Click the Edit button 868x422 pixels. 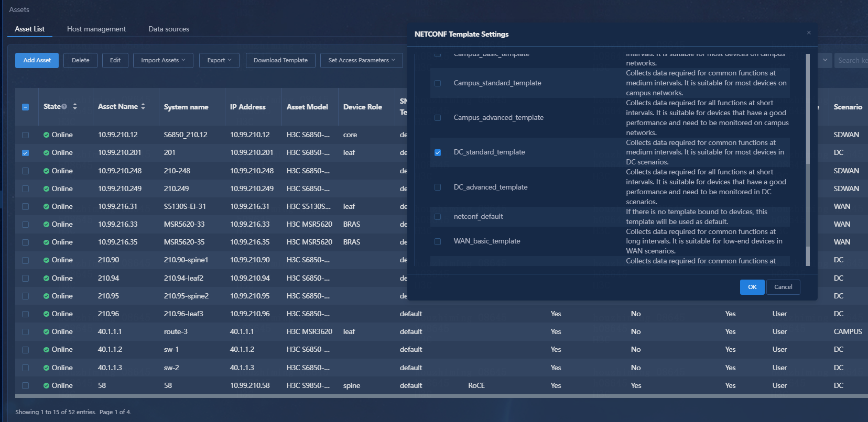click(115, 60)
